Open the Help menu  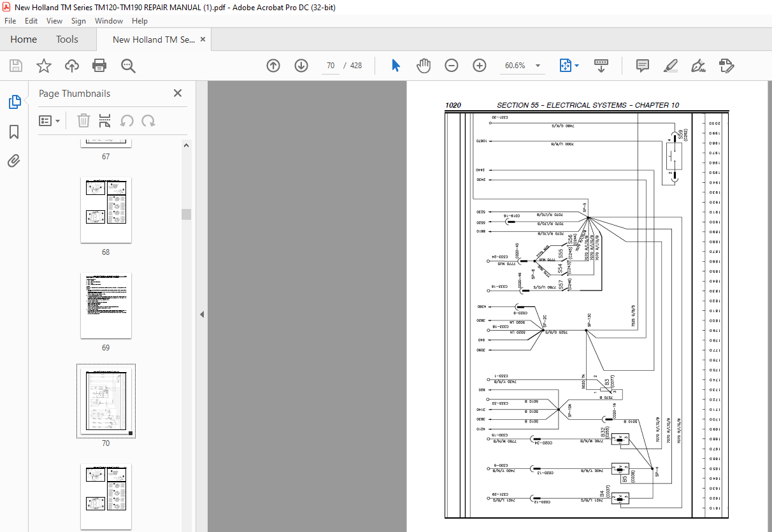pyautogui.click(x=139, y=21)
